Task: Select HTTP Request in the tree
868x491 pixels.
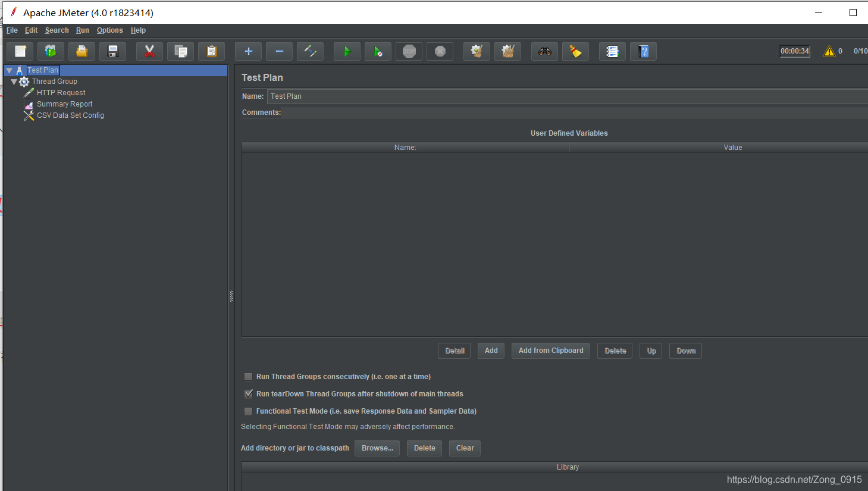Action: click(x=61, y=93)
